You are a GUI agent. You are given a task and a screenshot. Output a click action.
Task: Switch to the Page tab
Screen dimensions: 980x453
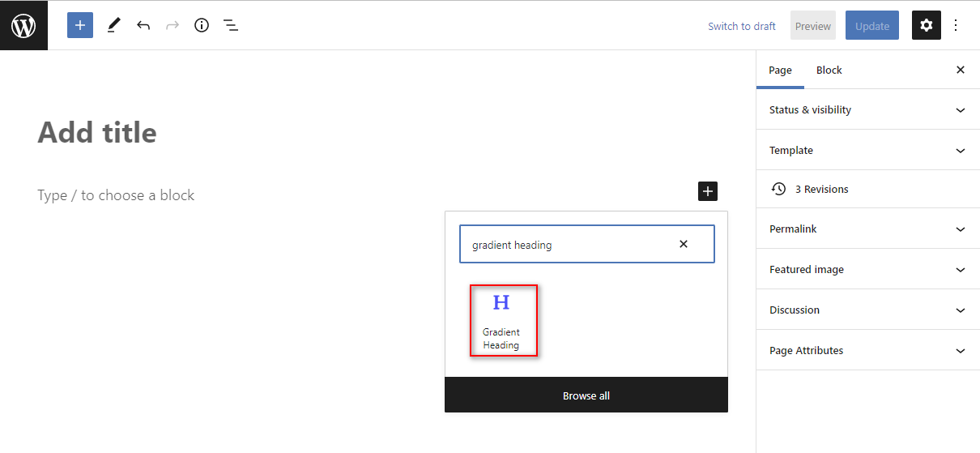tap(780, 70)
